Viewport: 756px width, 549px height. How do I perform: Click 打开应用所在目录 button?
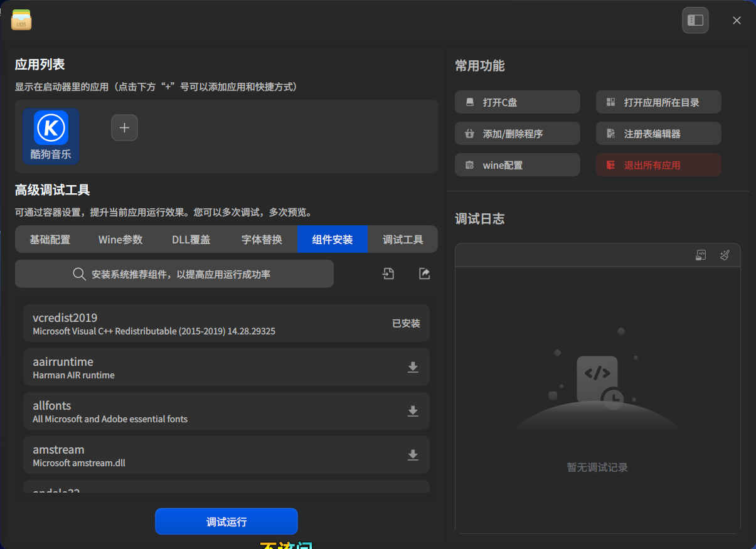coord(659,102)
